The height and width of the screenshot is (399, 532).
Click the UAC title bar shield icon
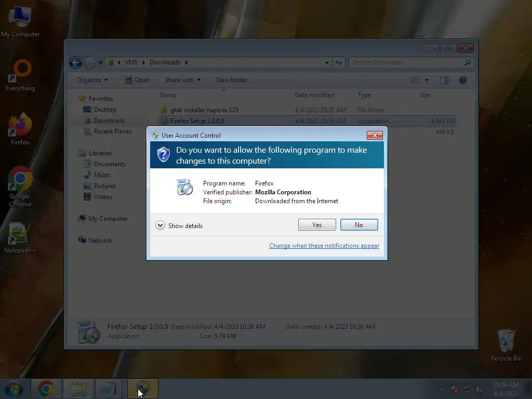tap(155, 136)
